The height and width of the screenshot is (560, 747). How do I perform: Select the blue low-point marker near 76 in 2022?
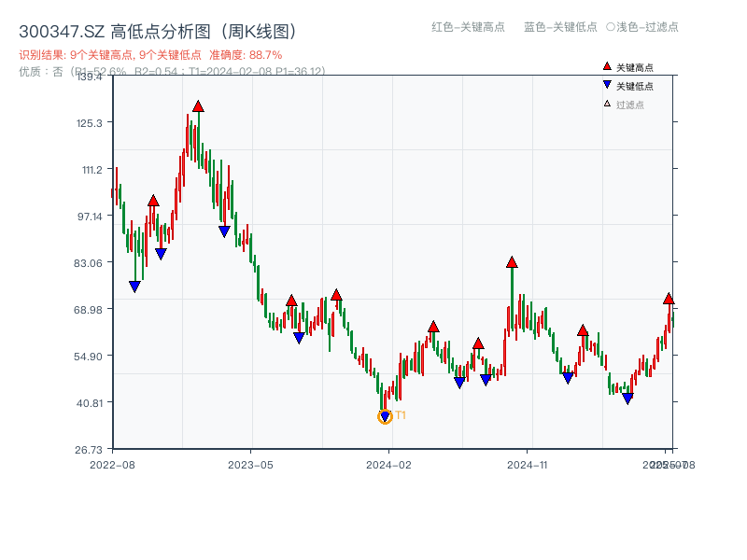(x=134, y=287)
